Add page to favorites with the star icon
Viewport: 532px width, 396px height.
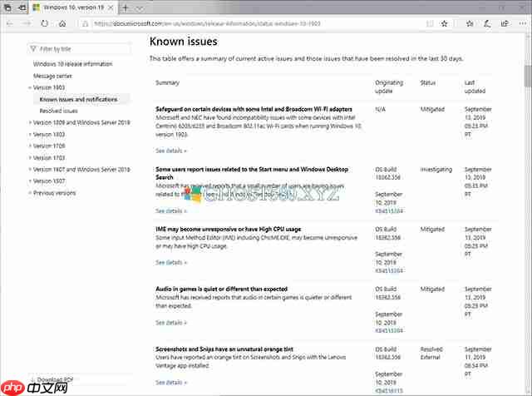444,23
